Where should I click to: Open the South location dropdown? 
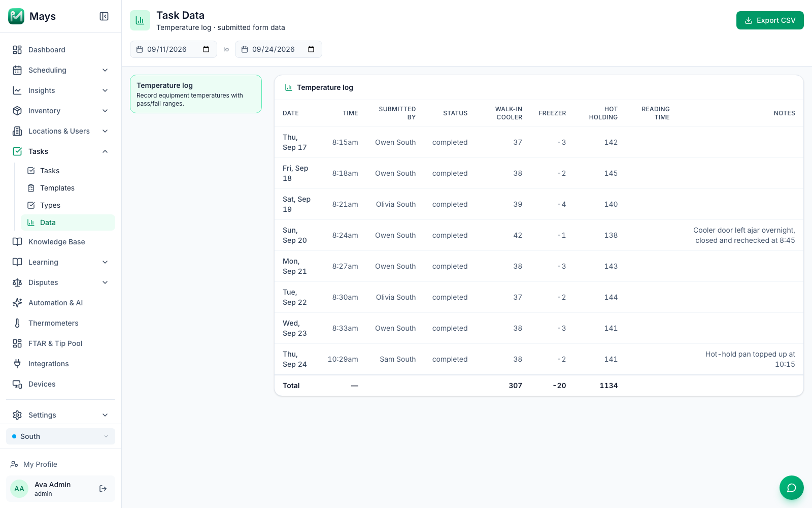click(x=60, y=436)
